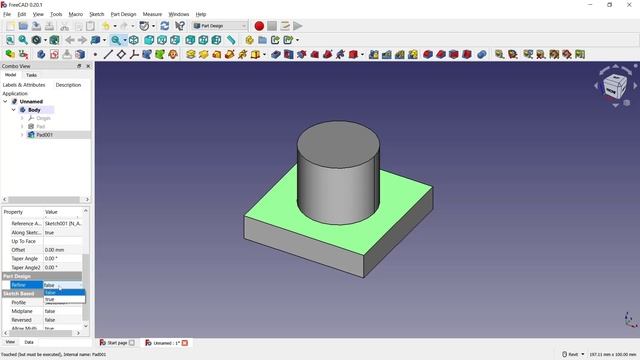The image size is (640, 360).
Task: Click the Mirrored feature icon
Action: click(373, 54)
